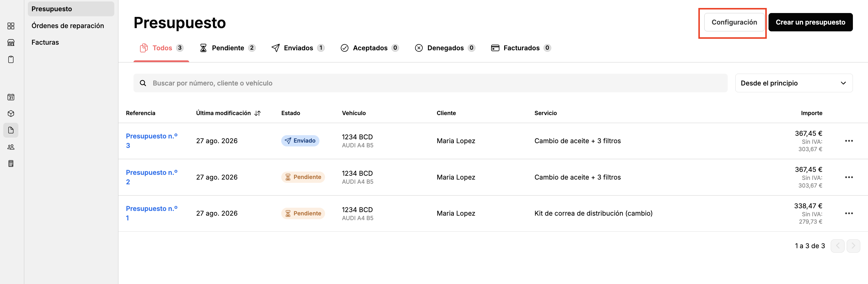Switch to the Denegados tab
The height and width of the screenshot is (284, 868).
click(x=445, y=48)
